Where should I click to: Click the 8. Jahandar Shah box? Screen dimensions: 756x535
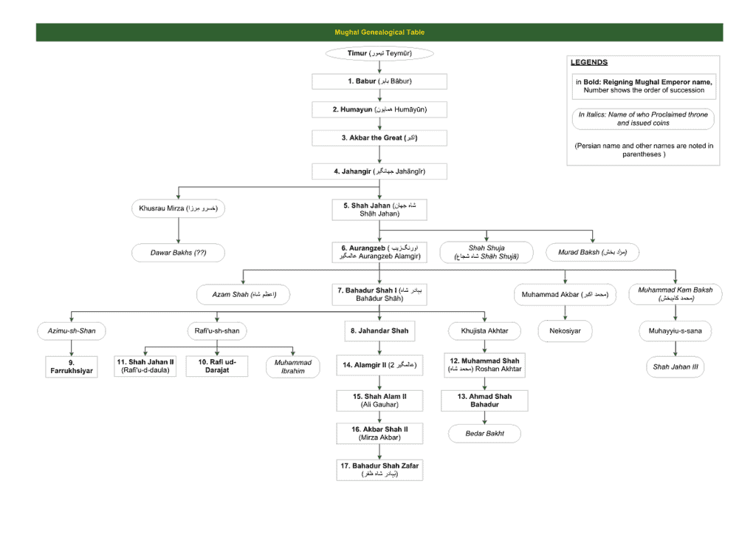[x=379, y=331]
